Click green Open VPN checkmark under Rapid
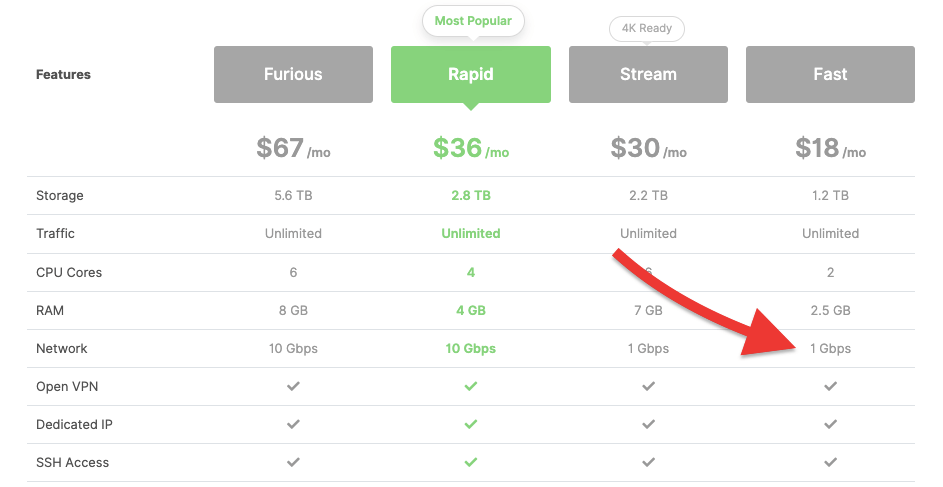The height and width of the screenshot is (487, 943). tap(471, 386)
